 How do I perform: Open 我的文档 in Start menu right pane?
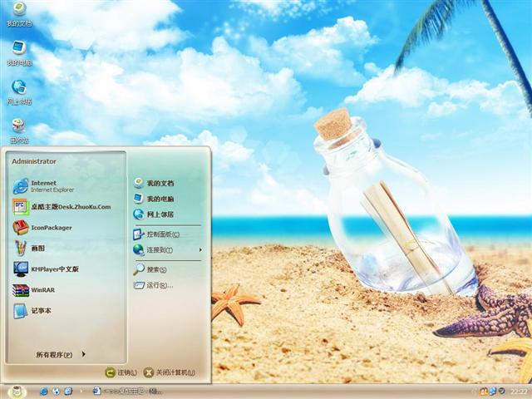pyautogui.click(x=160, y=183)
